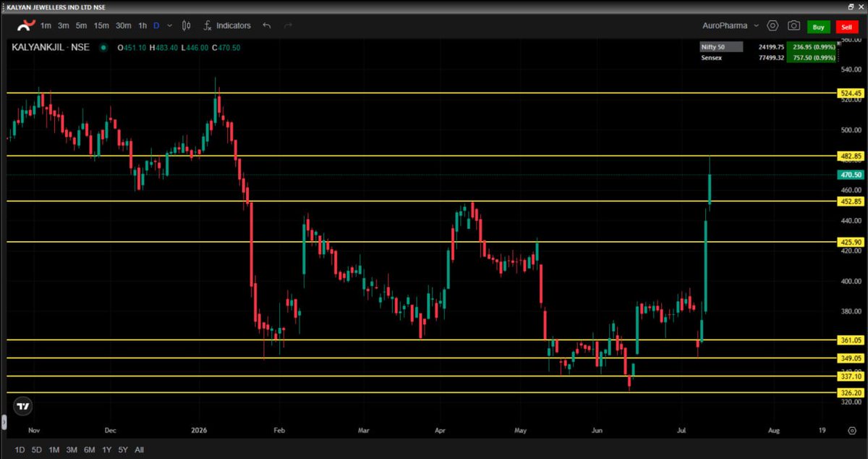
Task: Click the red broker logo icon
Action: click(x=26, y=25)
